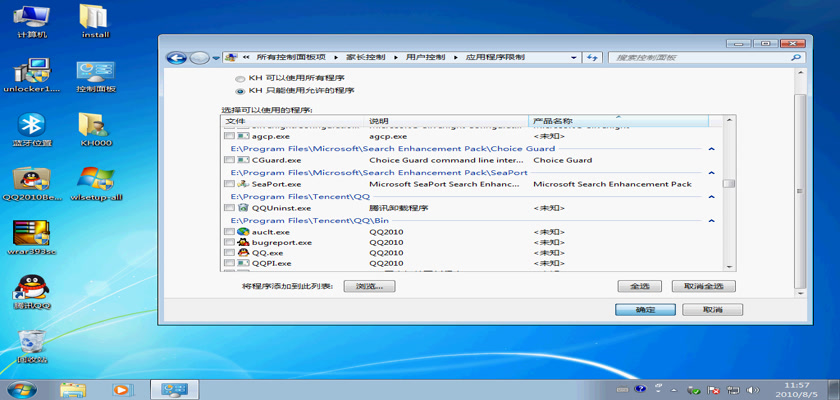Select 'KH 只能使用允许的程序' radio option
The height and width of the screenshot is (400, 840).
[x=239, y=90]
